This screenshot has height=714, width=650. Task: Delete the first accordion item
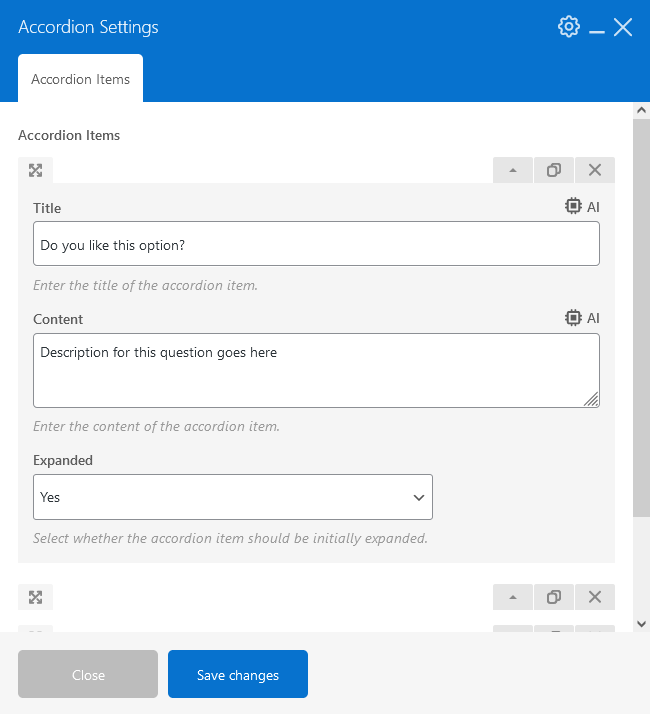tap(595, 170)
